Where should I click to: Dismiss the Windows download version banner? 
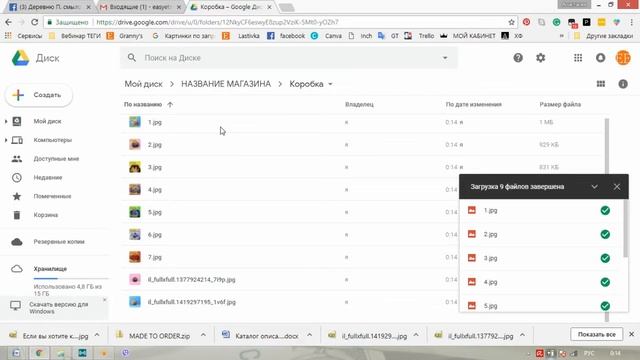click(x=104, y=300)
